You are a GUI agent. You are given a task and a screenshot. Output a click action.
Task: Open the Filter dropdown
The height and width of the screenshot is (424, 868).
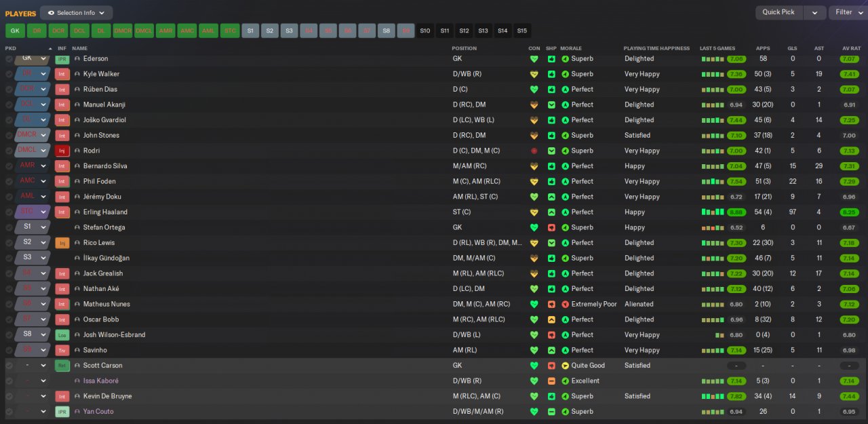[x=848, y=12]
